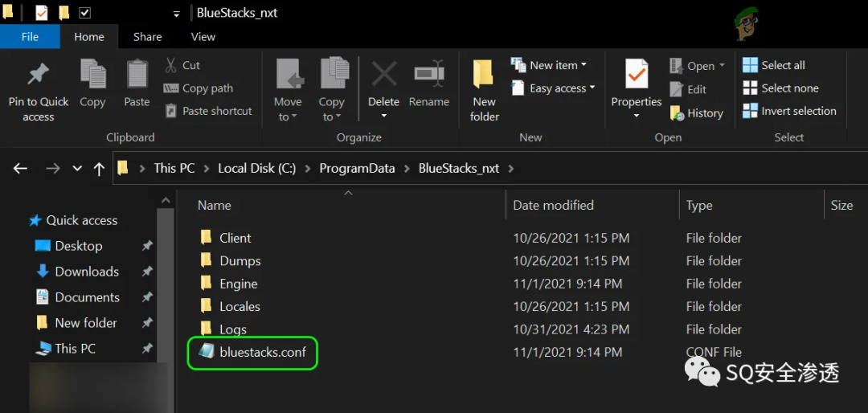Click navigation pane scrollbar up arrow
The image size is (868, 413).
[166, 200]
